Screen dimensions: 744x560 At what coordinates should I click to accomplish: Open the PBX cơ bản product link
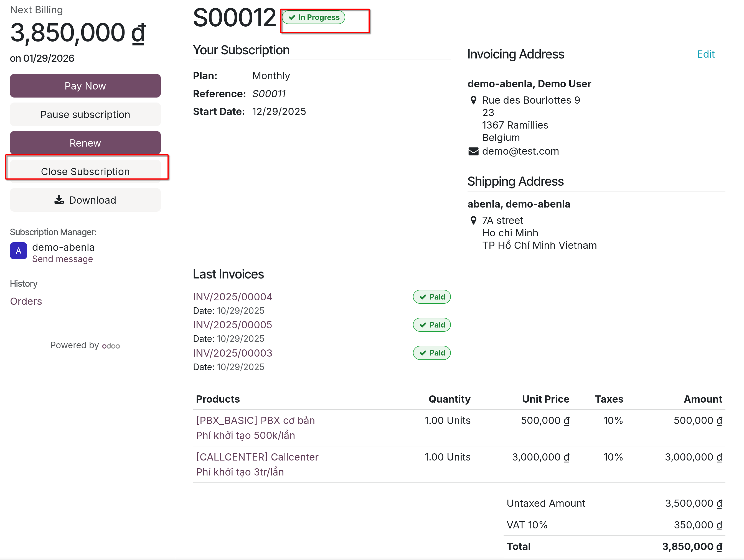point(255,428)
